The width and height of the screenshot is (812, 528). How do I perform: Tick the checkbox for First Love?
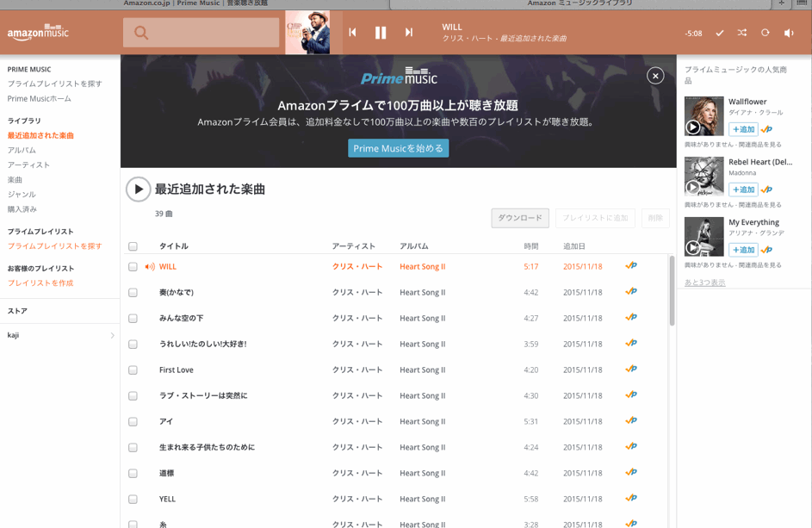click(133, 370)
